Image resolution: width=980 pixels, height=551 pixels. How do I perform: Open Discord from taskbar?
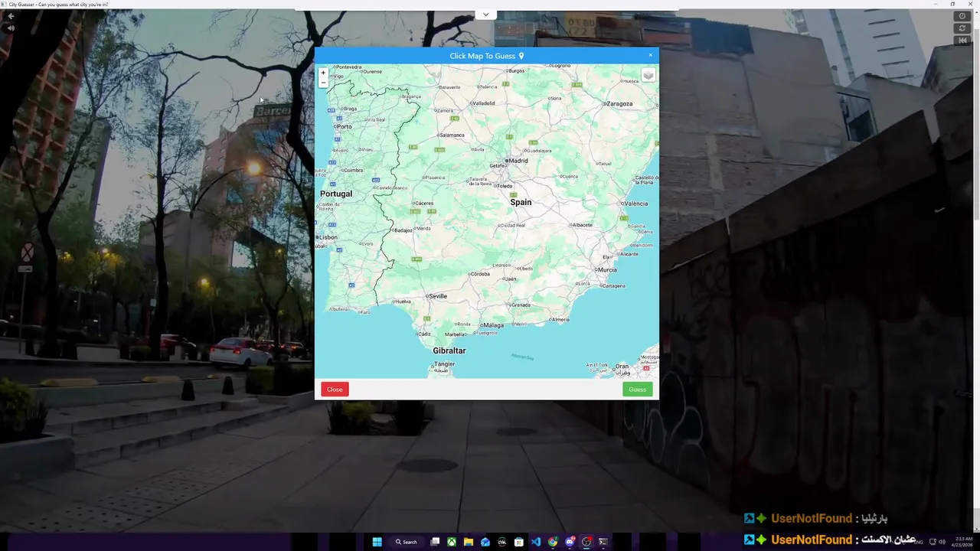(570, 542)
